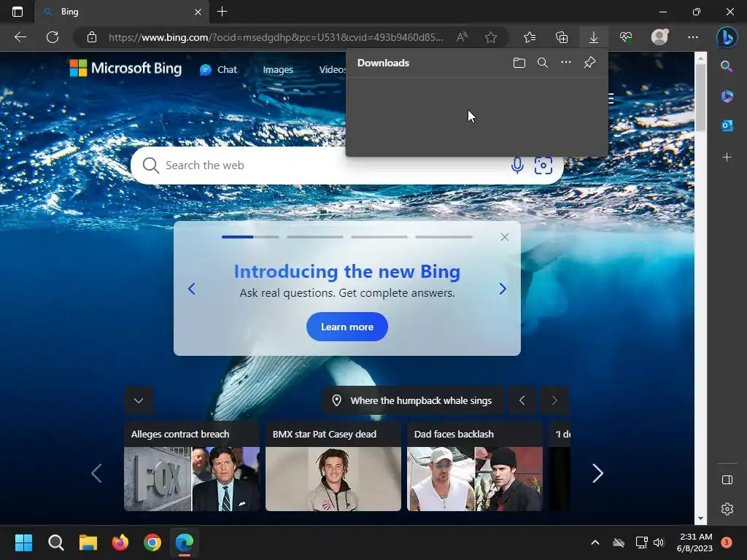The image size is (747, 560).
Task: Open Dad faces backlash story
Action: pos(474,466)
